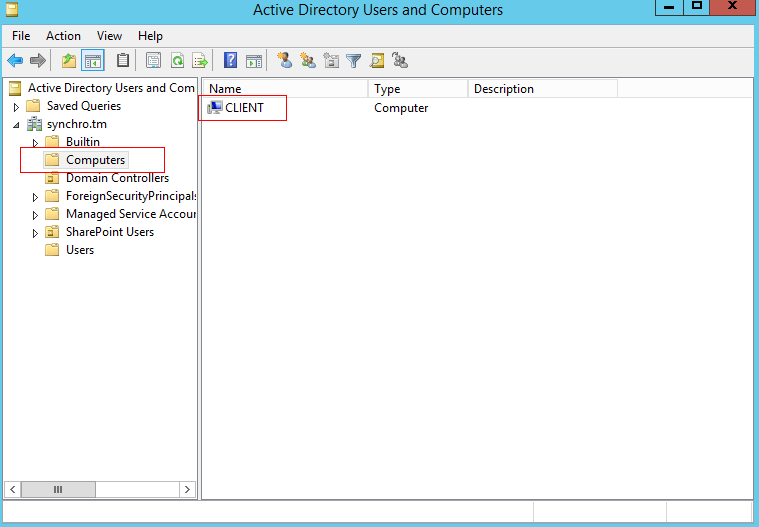Open the File menu

(21, 36)
